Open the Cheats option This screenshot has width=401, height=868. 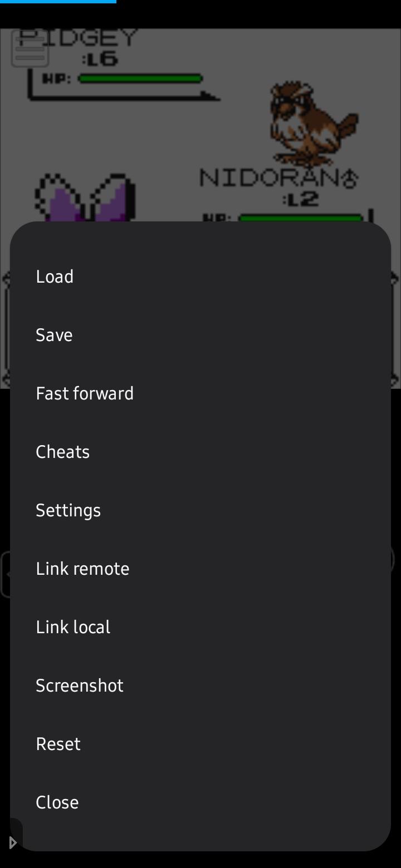(62, 452)
